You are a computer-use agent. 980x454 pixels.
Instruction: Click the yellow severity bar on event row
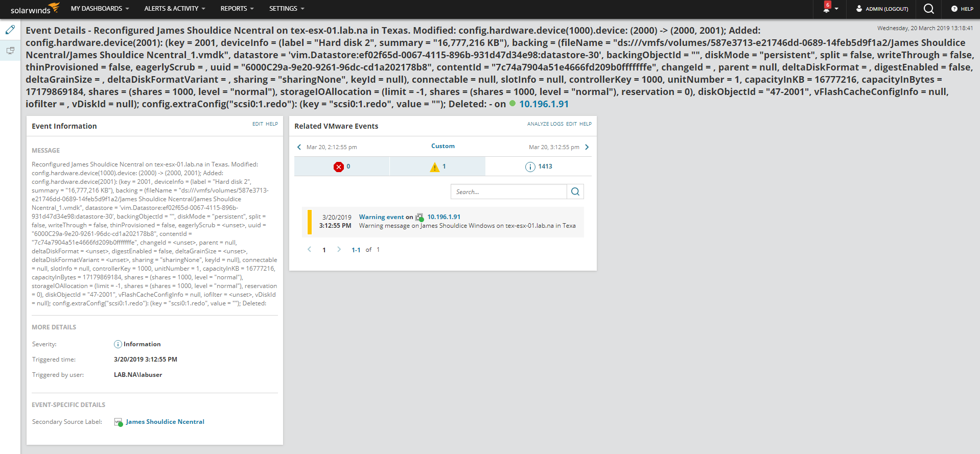(310, 222)
